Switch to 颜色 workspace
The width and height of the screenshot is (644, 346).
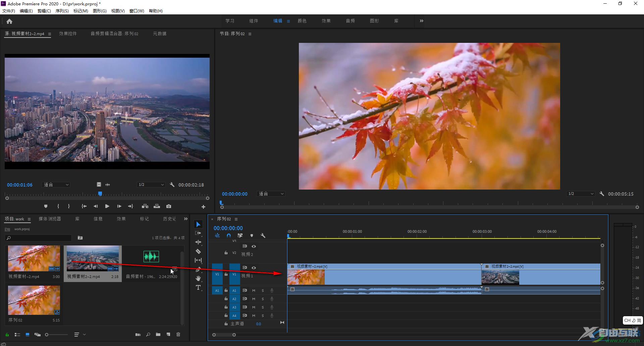tap(302, 21)
